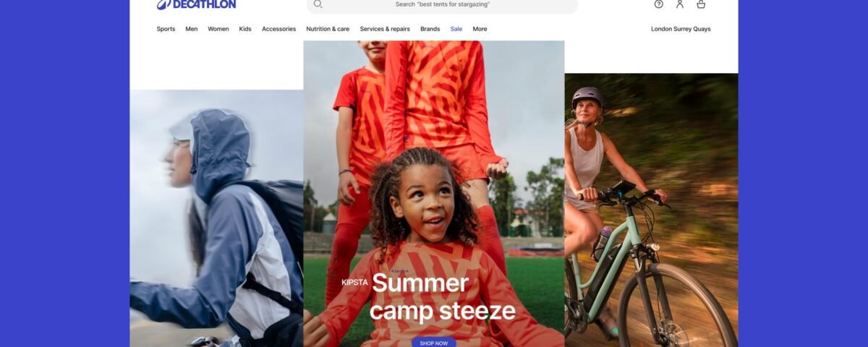This screenshot has width=868, height=347.
Task: Click the Shop Now button
Action: point(434,343)
